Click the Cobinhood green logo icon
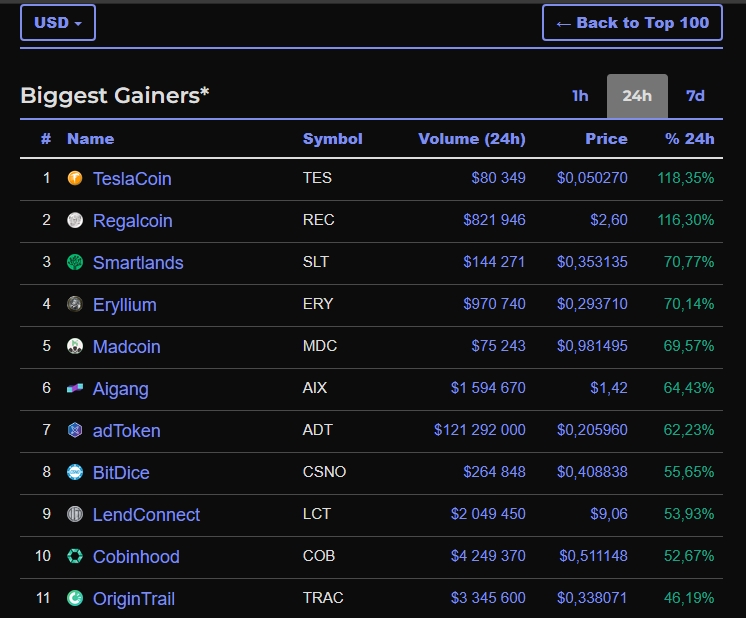 (75, 556)
